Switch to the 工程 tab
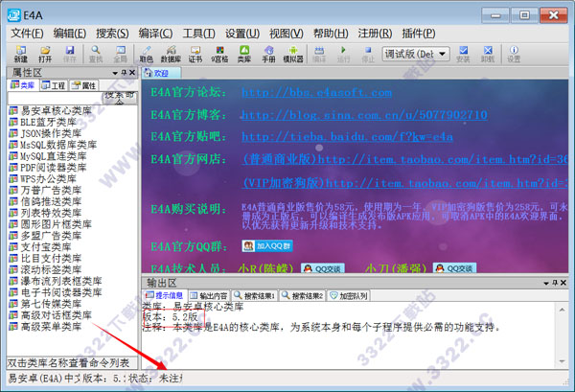 coord(54,86)
